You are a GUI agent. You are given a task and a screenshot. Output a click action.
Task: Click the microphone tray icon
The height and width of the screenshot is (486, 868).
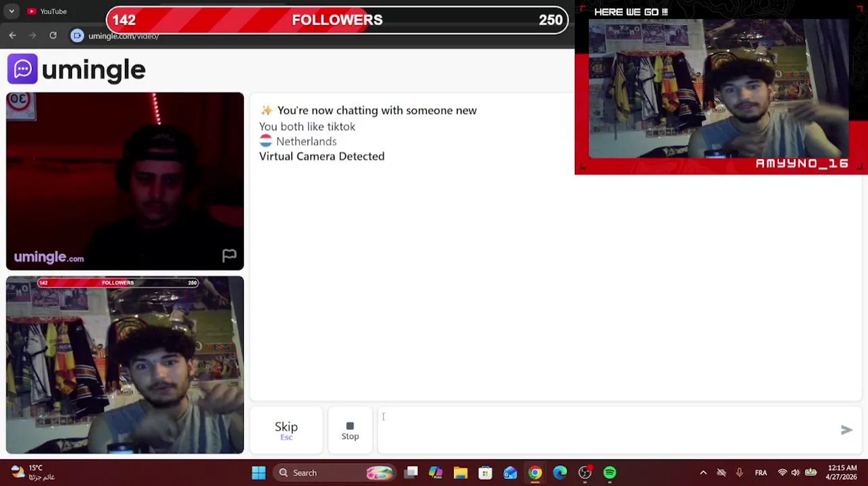tap(740, 473)
